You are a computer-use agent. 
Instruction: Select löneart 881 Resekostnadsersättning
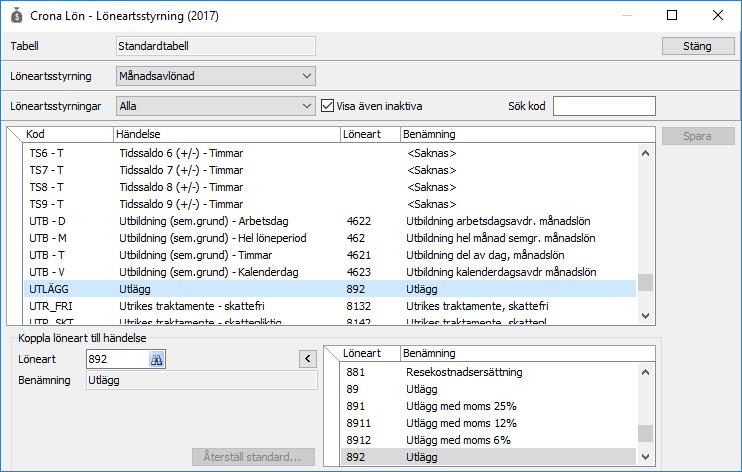pos(488,372)
